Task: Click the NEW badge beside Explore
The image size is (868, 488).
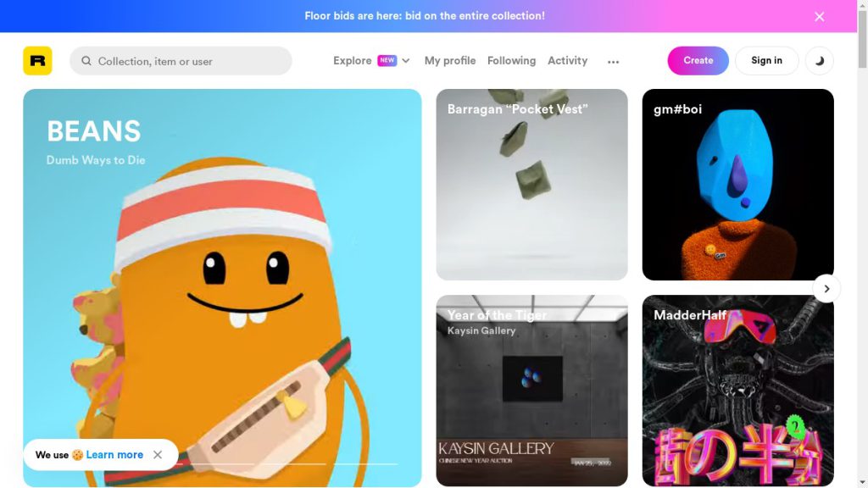Action: click(x=387, y=60)
